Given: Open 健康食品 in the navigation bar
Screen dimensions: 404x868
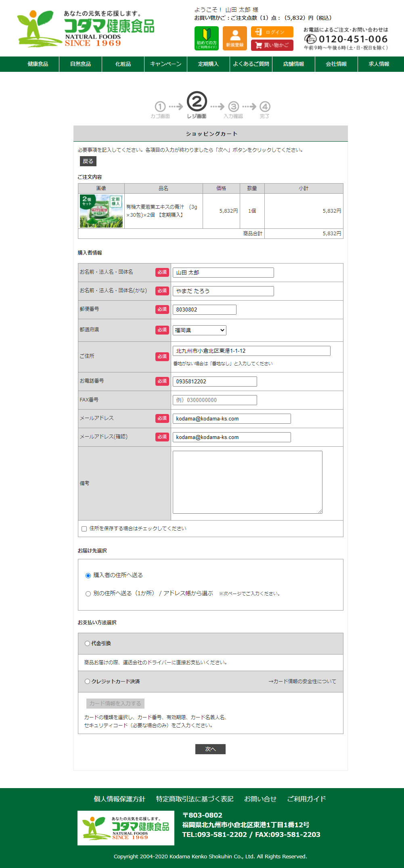Looking at the screenshot, I should tap(38, 64).
